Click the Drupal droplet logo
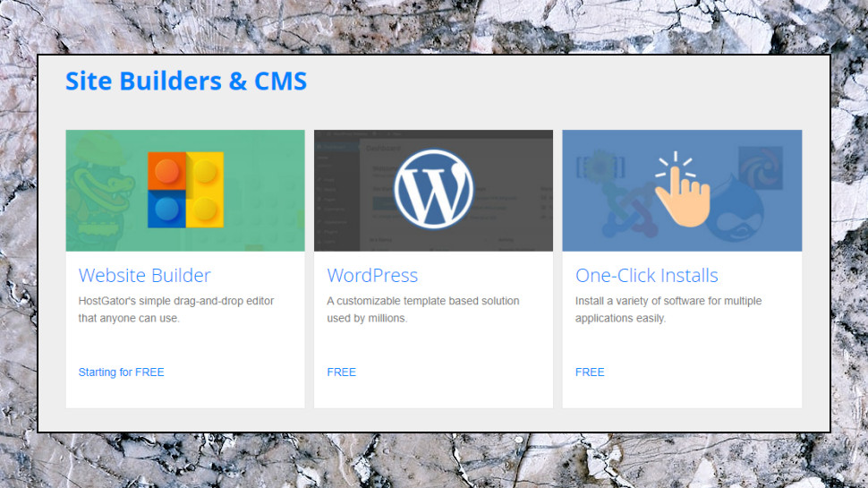Image resolution: width=868 pixels, height=488 pixels. coord(736,208)
